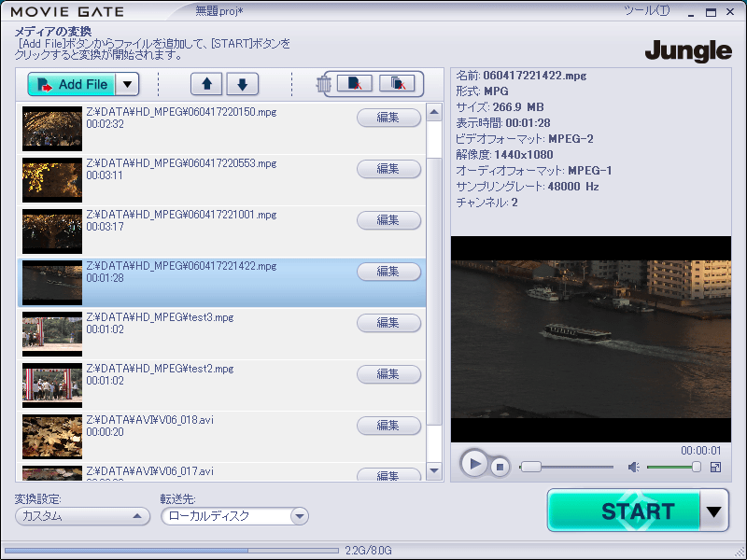Open the ツール(T) menu

[x=647, y=10]
